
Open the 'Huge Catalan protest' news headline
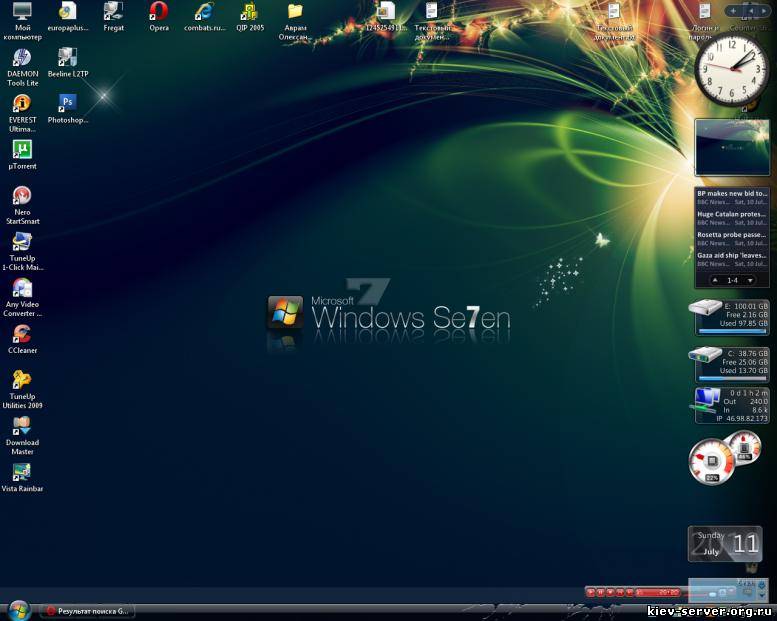click(732, 214)
